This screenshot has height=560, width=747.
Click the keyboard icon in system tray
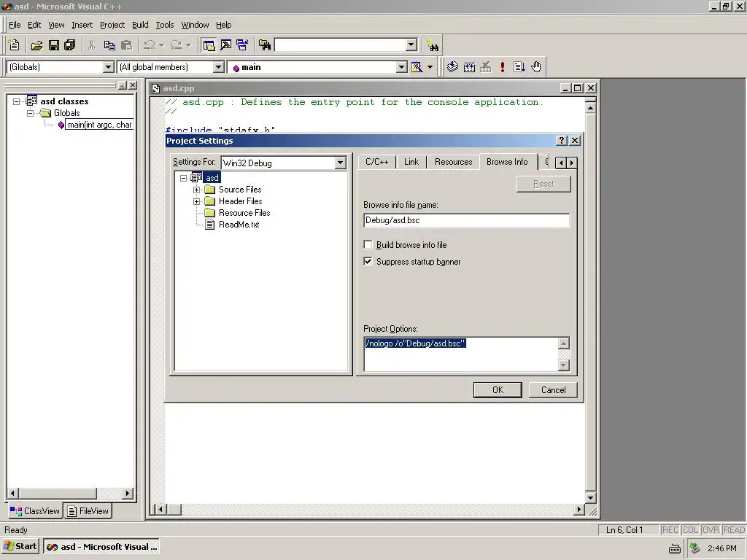coord(675,548)
